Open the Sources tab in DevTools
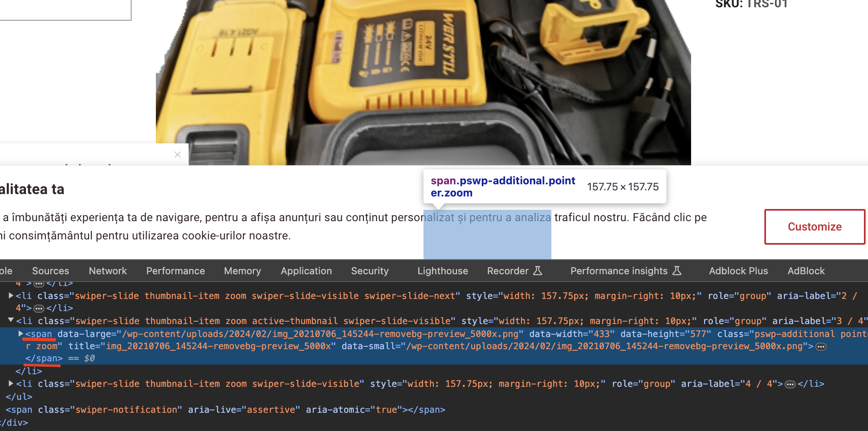Image resolution: width=868 pixels, height=431 pixels. 51,271
